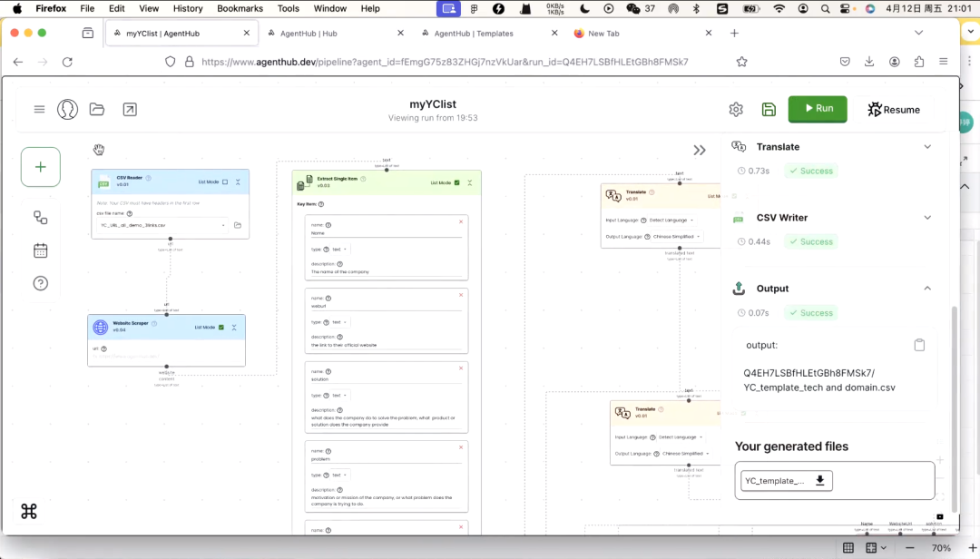Image resolution: width=980 pixels, height=559 pixels.
Task: Add a new node with plus button
Action: pos(41,167)
